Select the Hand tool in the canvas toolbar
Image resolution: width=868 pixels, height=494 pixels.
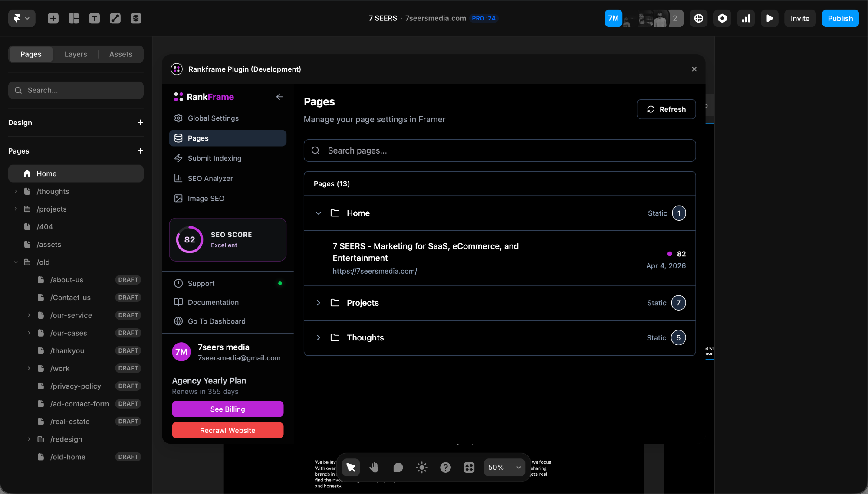374,467
